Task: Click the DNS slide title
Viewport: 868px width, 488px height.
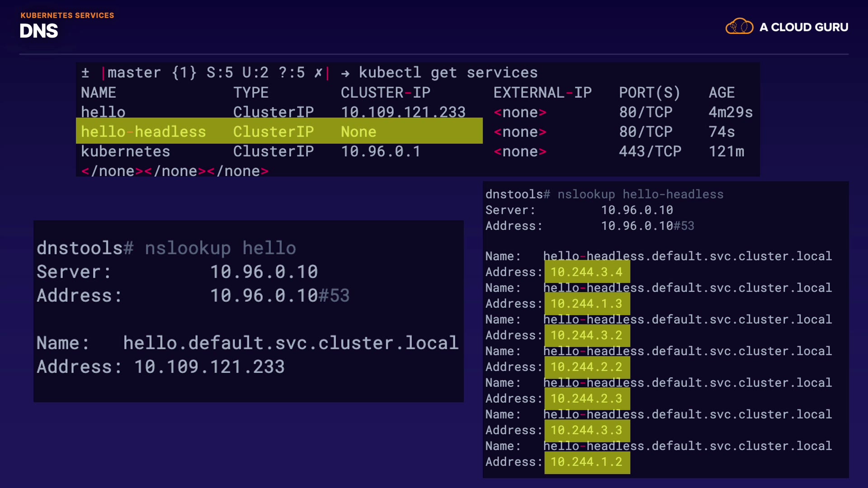Action: [39, 31]
